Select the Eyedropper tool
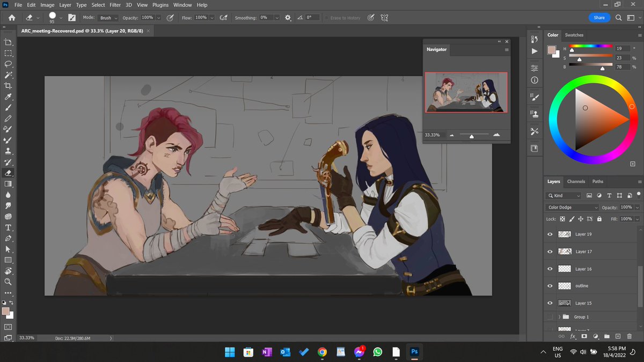The width and height of the screenshot is (644, 362). pos(8,97)
